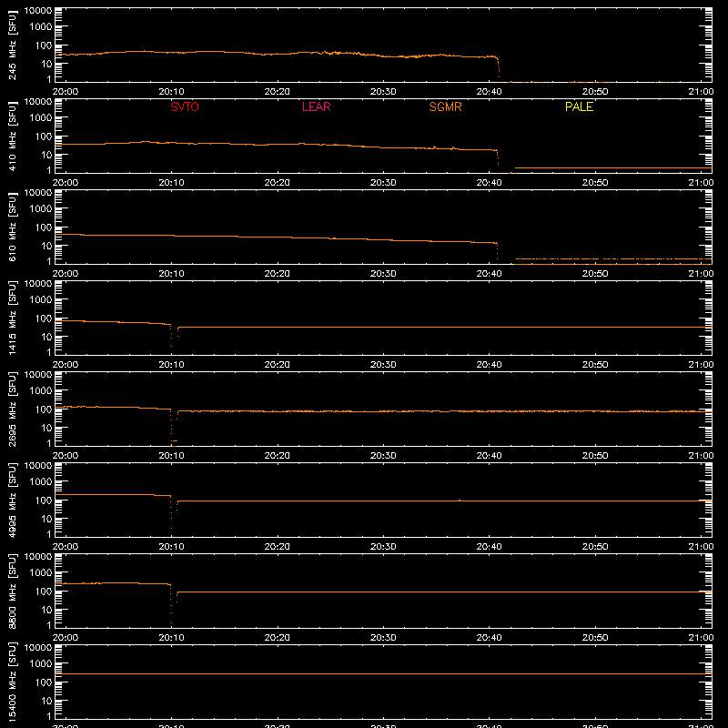The height and width of the screenshot is (728, 728).
Task: Click the 10000 tick label of 245 MHz plot
Action: click(x=38, y=10)
